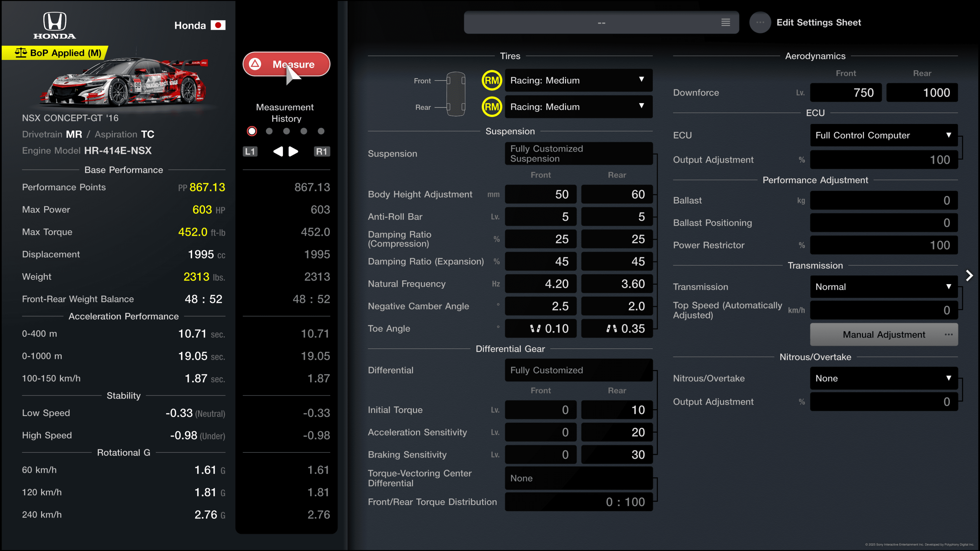Click the right arrow under Measurement History
This screenshot has height=551, width=980.
(293, 151)
